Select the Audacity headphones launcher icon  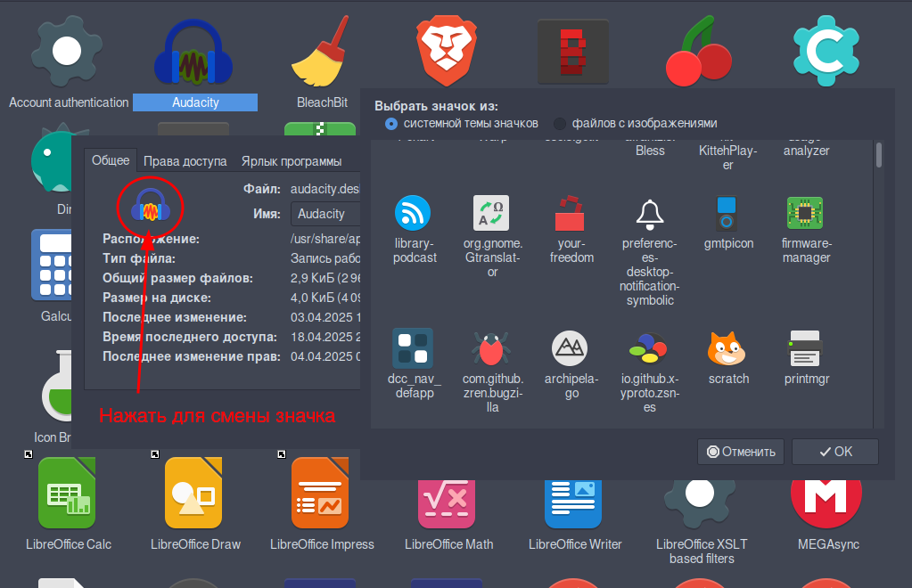point(193,53)
